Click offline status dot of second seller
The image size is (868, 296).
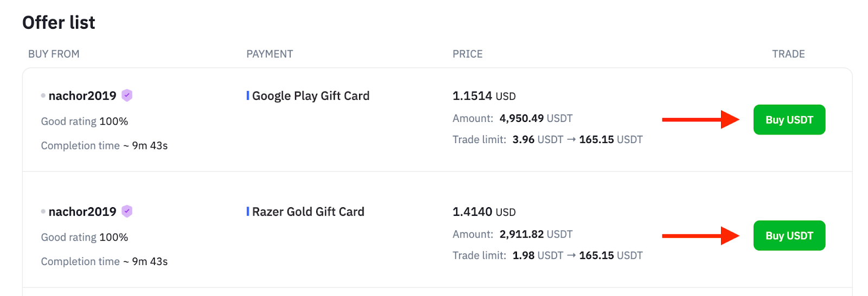pyautogui.click(x=43, y=212)
